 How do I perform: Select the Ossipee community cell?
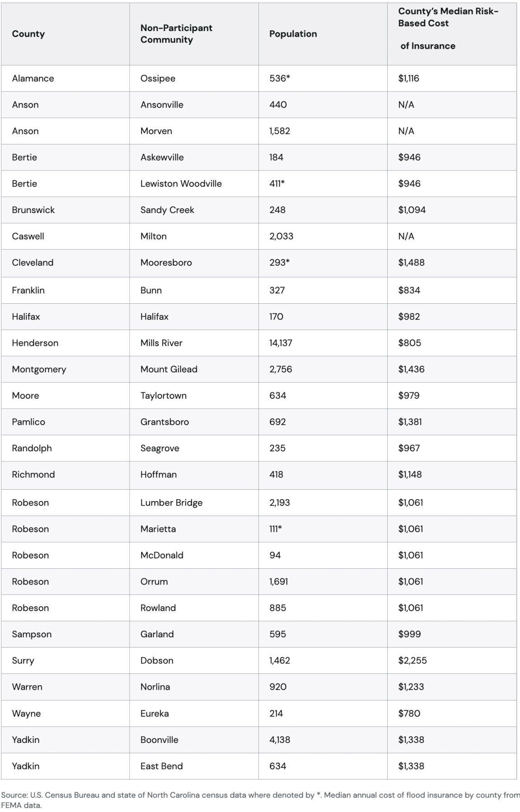[158, 79]
